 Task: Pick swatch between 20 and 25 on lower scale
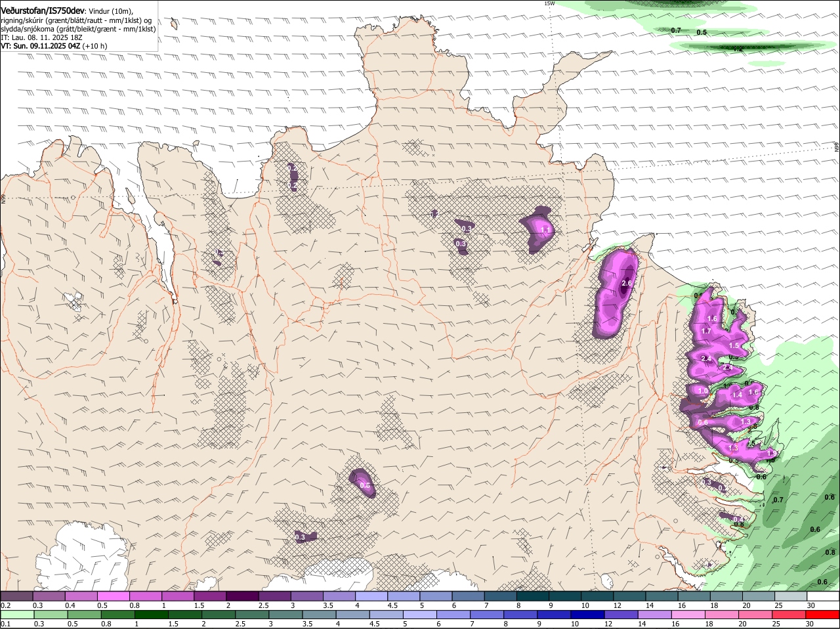click(756, 615)
